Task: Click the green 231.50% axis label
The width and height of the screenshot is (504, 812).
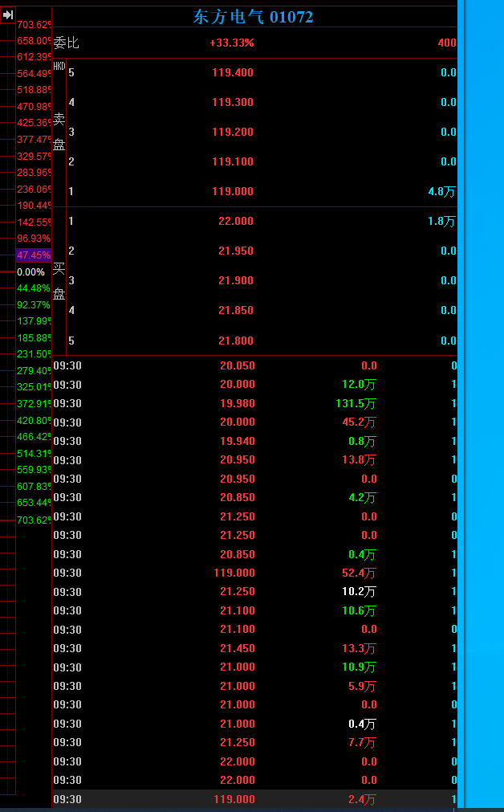Action: [x=35, y=354]
